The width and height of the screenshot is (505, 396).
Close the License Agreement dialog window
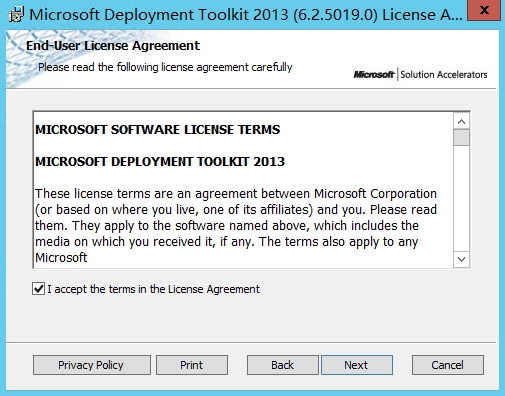pyautogui.click(x=484, y=10)
